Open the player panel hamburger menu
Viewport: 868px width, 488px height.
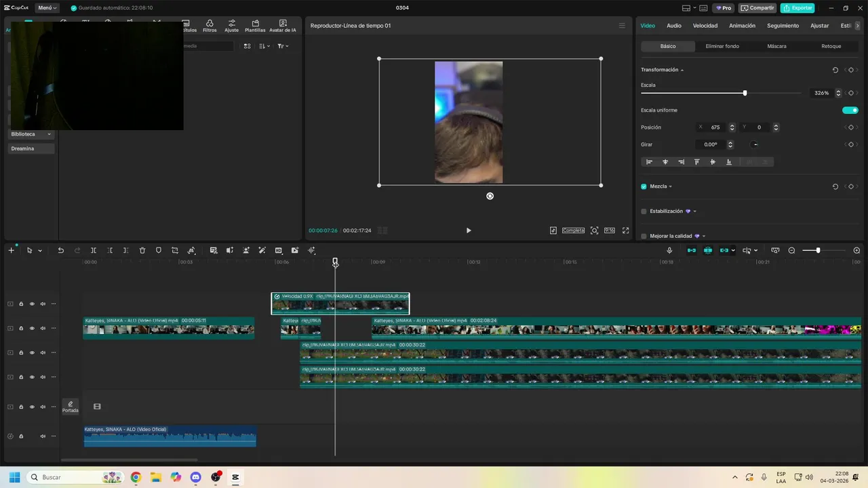pos(622,26)
